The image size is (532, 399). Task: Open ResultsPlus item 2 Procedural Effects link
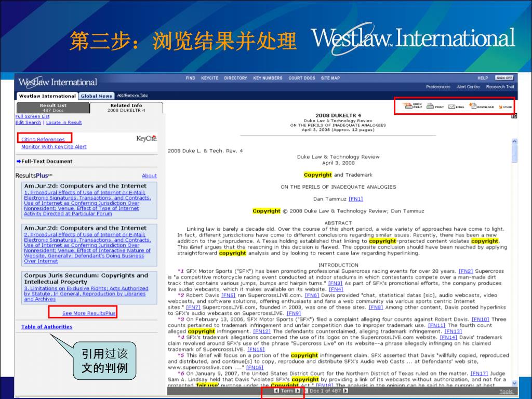pos(87,248)
